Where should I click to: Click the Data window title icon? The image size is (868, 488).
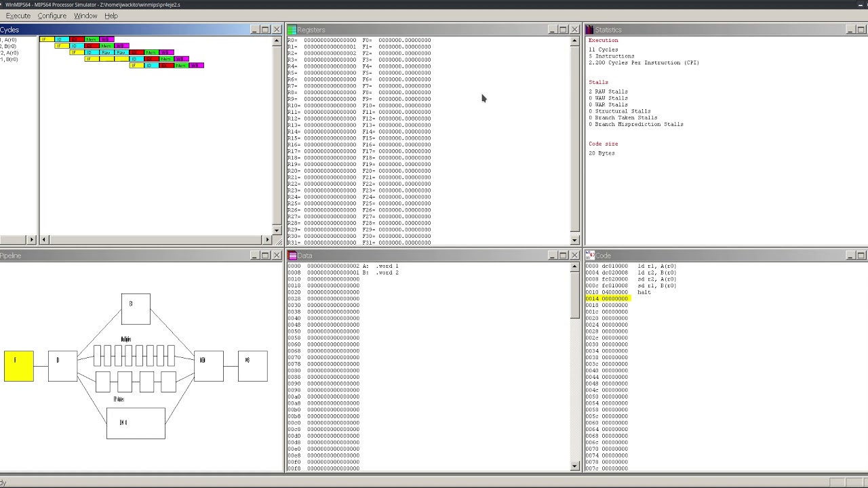click(x=292, y=256)
